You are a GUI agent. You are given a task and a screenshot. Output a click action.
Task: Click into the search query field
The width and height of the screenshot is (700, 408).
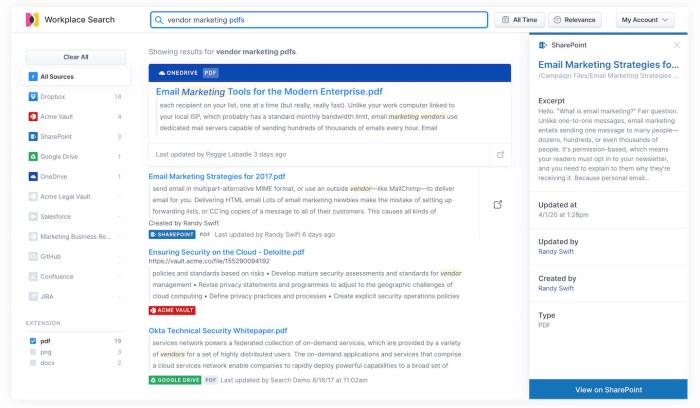[x=319, y=20]
